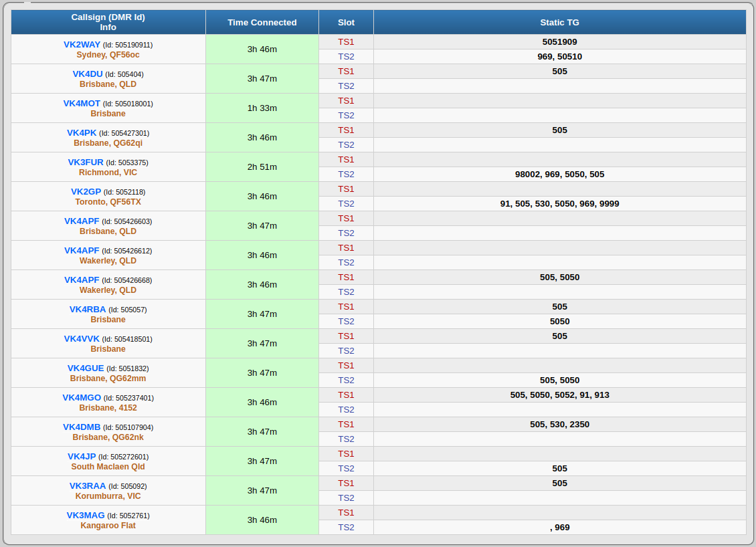Image resolution: width=756 pixels, height=547 pixels.
Task: Click the VK3RAA callsign link
Action: (x=88, y=486)
